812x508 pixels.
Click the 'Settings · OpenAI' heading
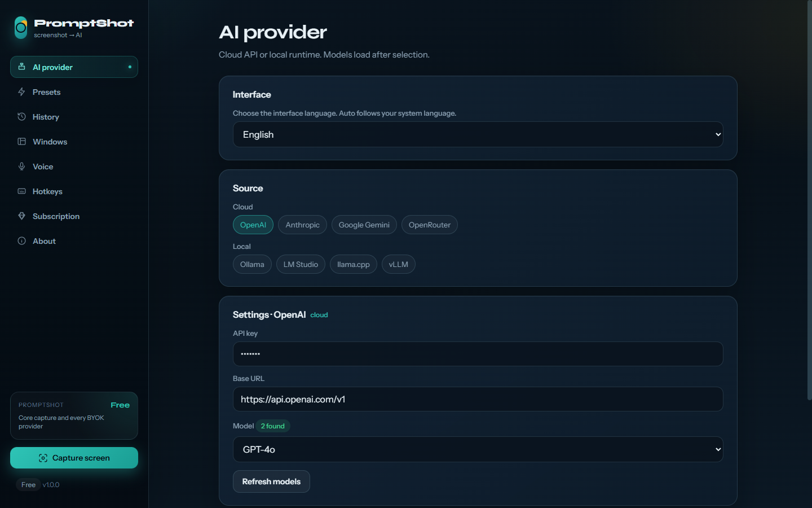pyautogui.click(x=270, y=314)
